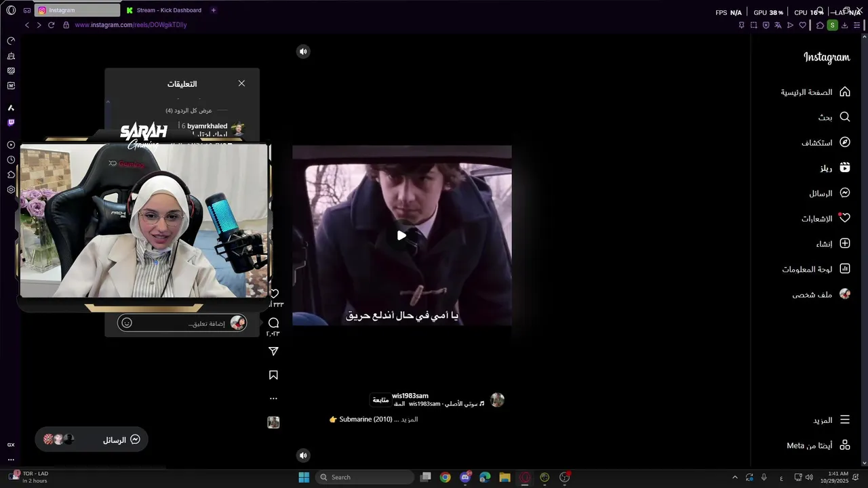
Task: Show all replies (عرض كل الردود 4)
Action: [189, 110]
